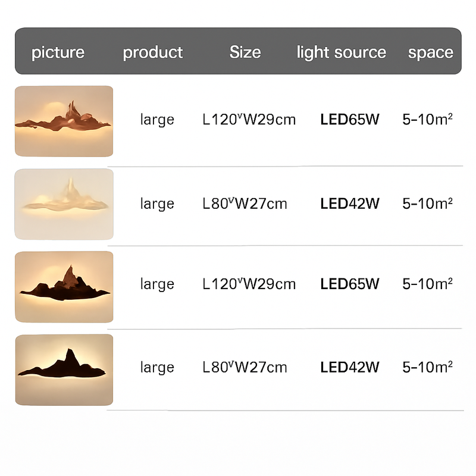Open the black lamp thumbnail beside the LED65W model
Screen dimensions: 476x476
(64, 286)
